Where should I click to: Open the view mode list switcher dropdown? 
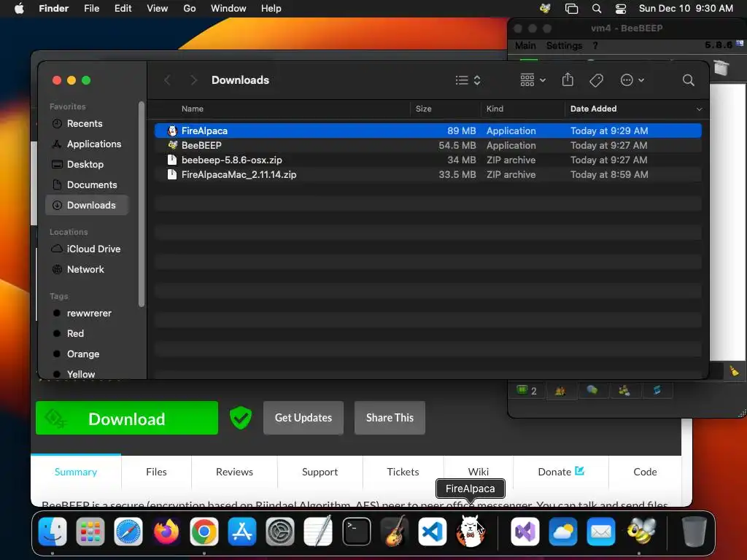(468, 80)
